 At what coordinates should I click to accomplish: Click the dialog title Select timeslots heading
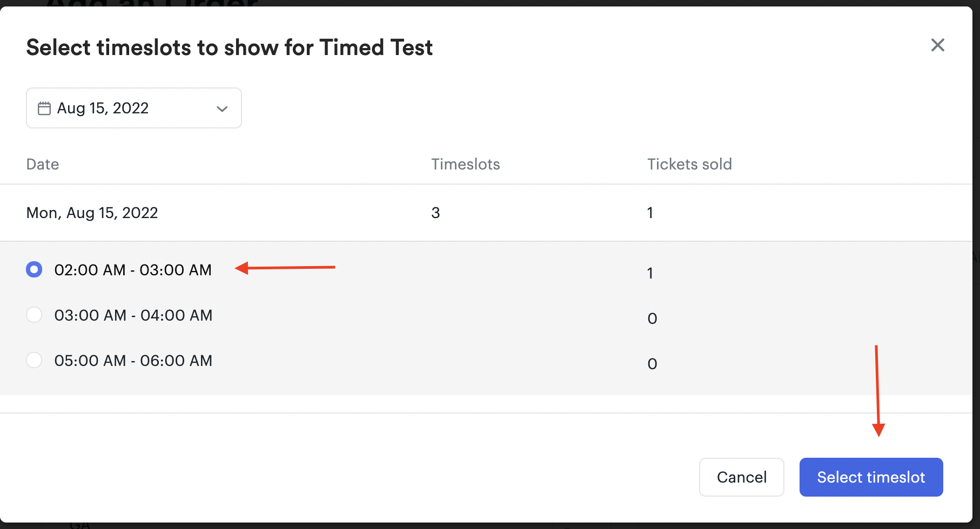[230, 48]
